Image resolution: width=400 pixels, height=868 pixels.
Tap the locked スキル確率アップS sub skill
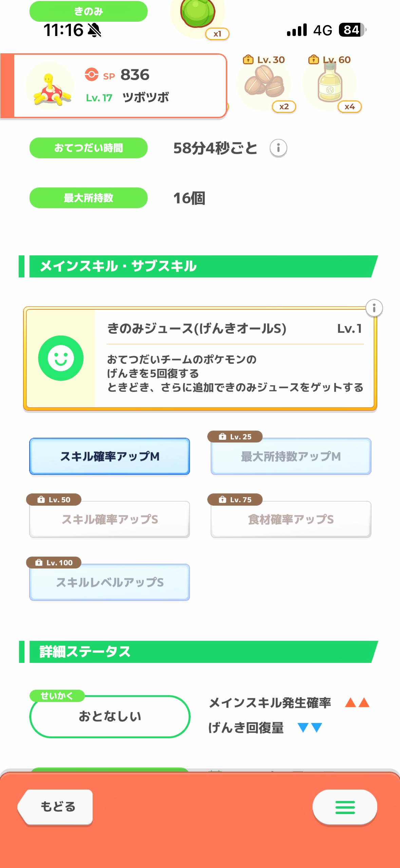coord(110,519)
